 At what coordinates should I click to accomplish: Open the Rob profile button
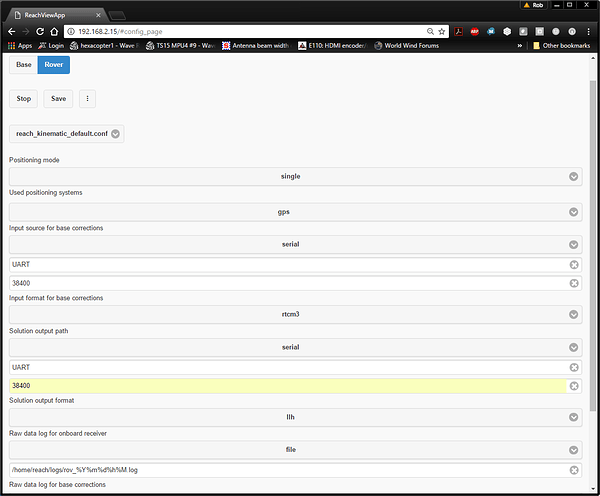point(534,5)
